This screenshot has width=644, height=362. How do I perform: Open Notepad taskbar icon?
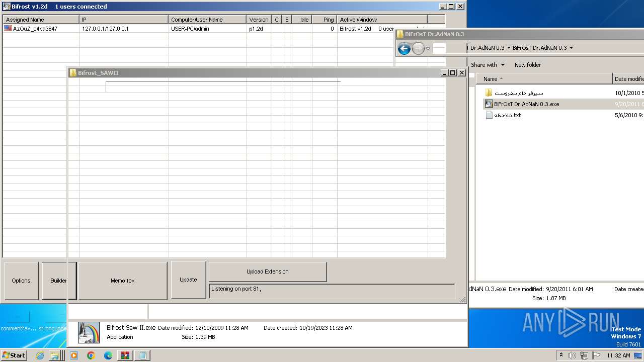[142, 355]
